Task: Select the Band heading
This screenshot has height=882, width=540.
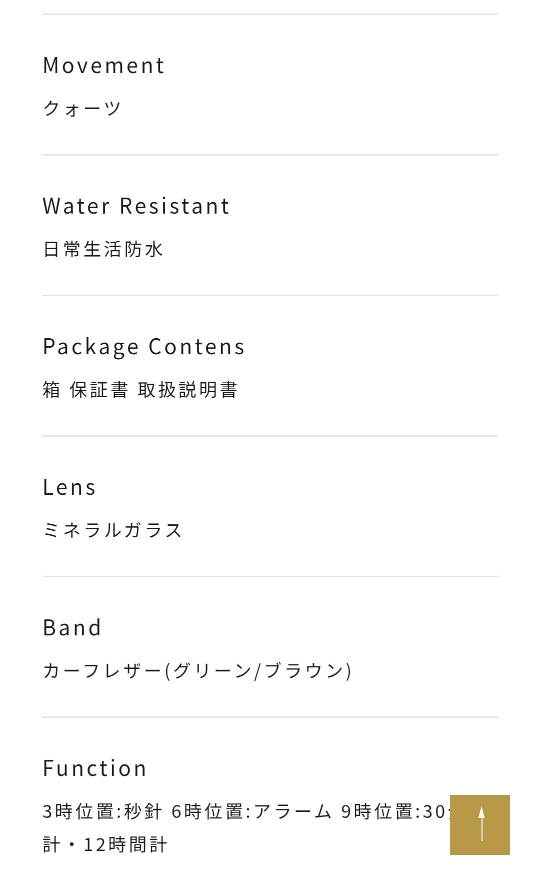Action: tap(72, 628)
